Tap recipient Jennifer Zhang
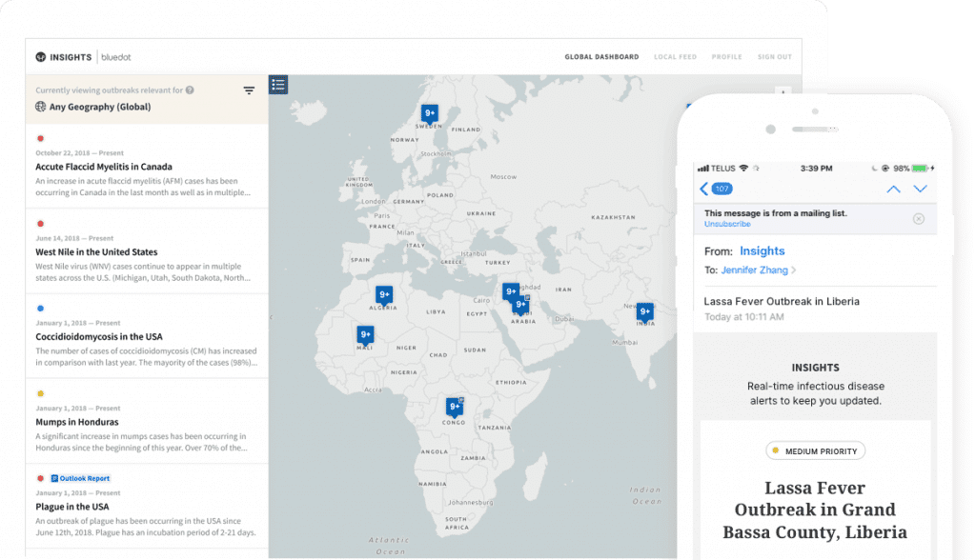This screenshot has height=560, width=976. (x=755, y=270)
